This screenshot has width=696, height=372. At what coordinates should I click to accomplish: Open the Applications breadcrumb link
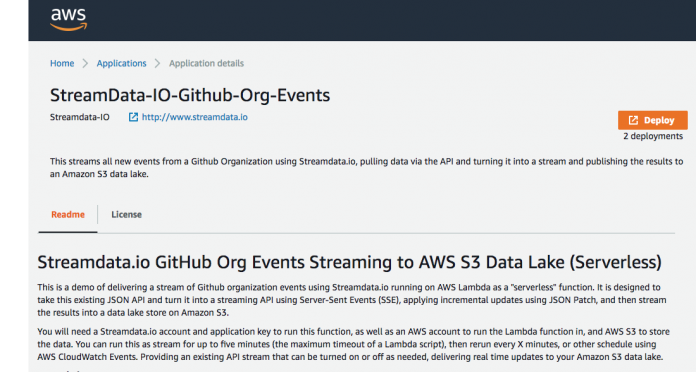[x=121, y=63]
